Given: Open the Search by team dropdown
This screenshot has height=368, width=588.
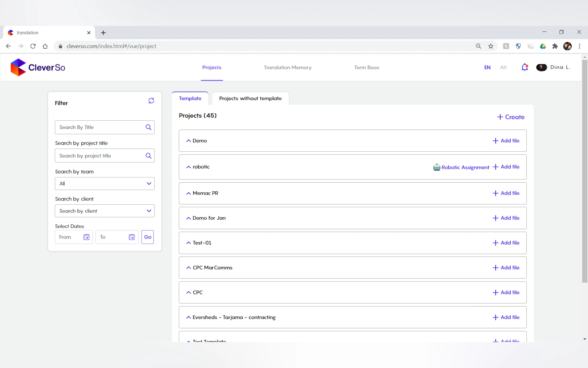Looking at the screenshot, I should (x=105, y=184).
